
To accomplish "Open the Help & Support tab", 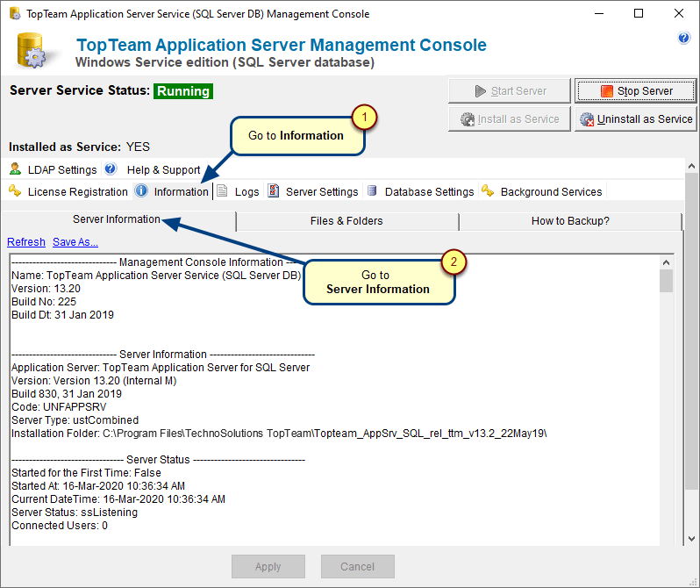I will [163, 169].
